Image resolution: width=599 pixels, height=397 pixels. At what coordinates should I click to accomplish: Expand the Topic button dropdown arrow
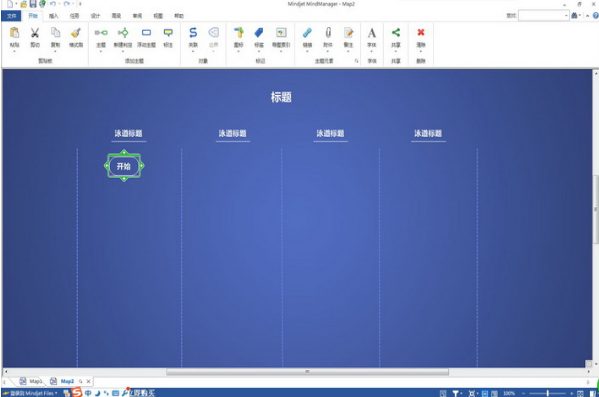click(101, 51)
